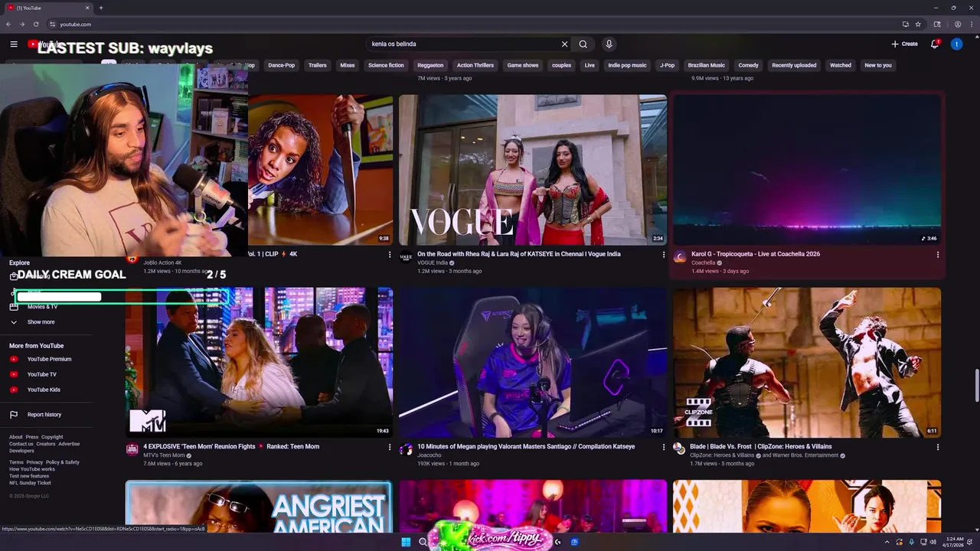Open Windows taskbar search
Screen dimensions: 980x551
[x=423, y=542]
